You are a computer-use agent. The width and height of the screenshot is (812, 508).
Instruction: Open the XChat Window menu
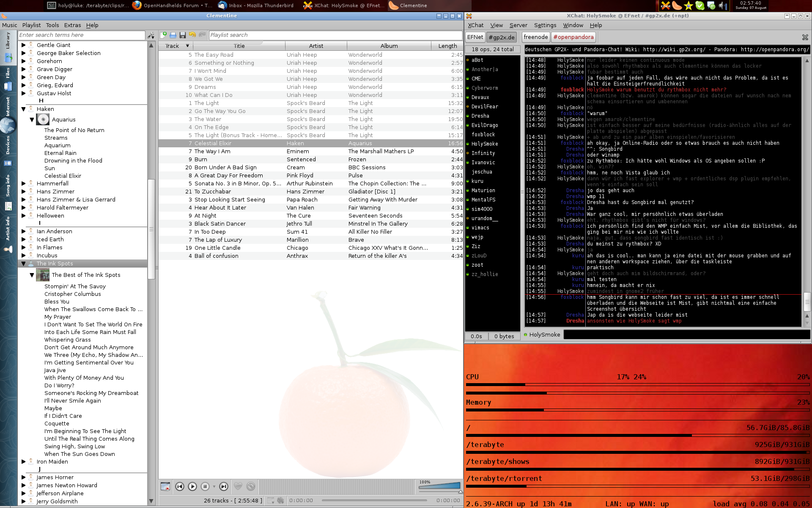(x=573, y=25)
